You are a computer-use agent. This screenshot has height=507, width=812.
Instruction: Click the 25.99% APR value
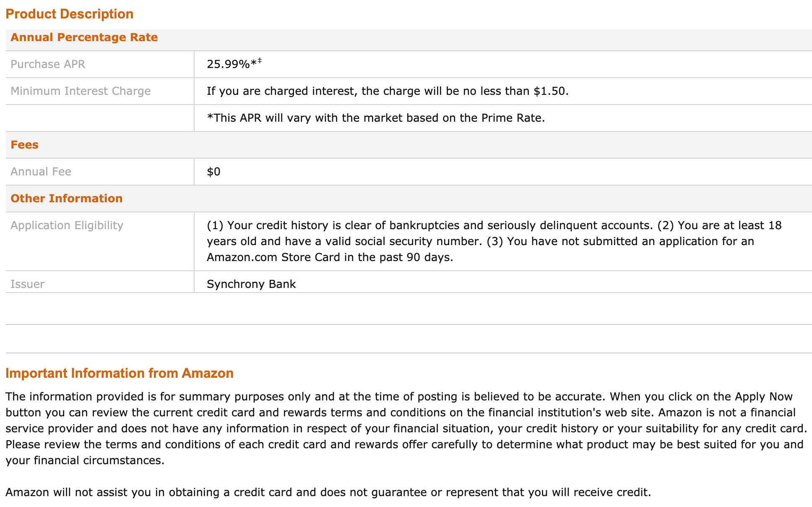tap(228, 64)
